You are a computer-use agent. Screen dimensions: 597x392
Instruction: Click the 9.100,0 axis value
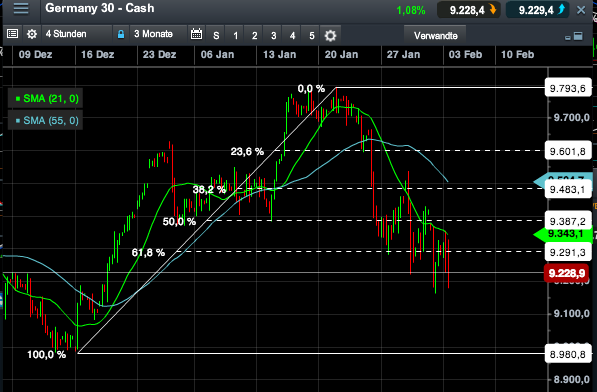[x=572, y=314]
